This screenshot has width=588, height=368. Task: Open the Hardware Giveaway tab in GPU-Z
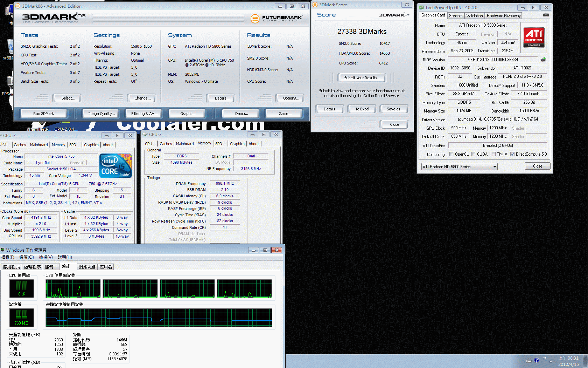point(503,16)
